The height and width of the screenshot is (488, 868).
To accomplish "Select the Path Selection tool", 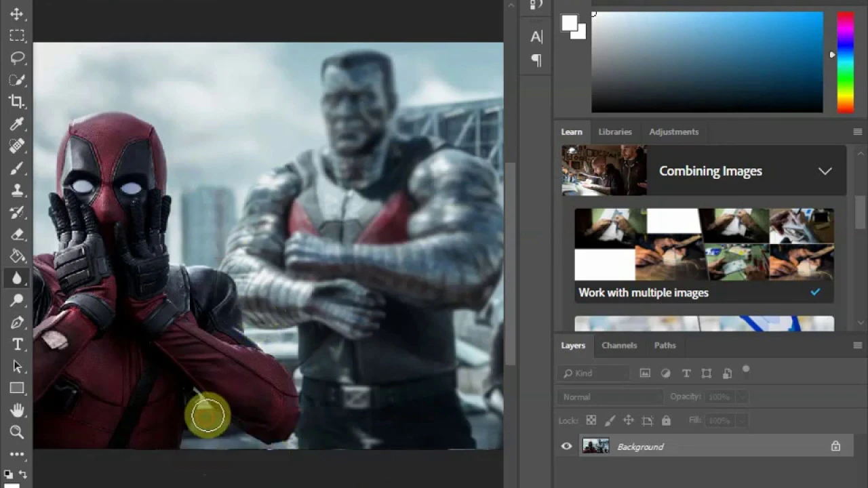I will tap(17, 367).
